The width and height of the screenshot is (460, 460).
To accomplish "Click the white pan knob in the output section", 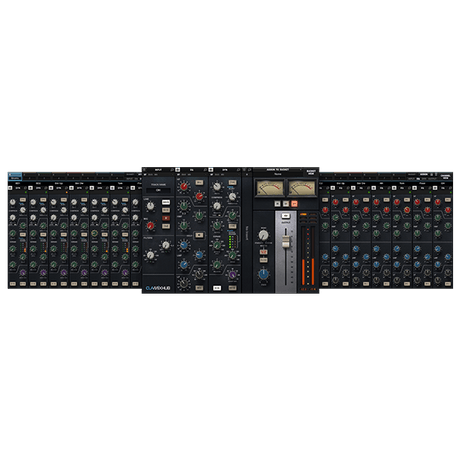I will pos(263,235).
